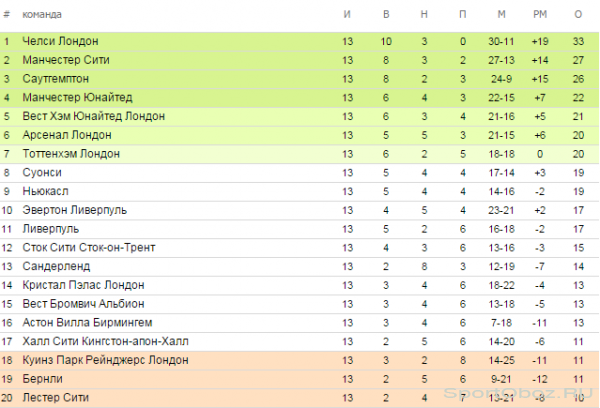Image resolution: width=600 pixels, height=408 pixels.
Task: Open the Саутгемптон team entry
Action: point(55,79)
